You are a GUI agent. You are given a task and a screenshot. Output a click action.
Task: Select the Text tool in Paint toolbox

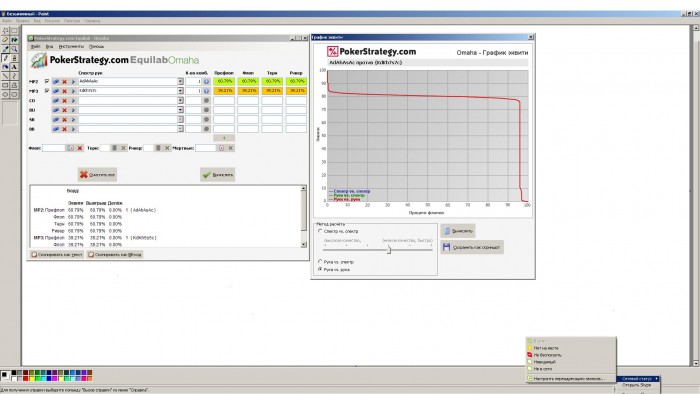pyautogui.click(x=14, y=67)
